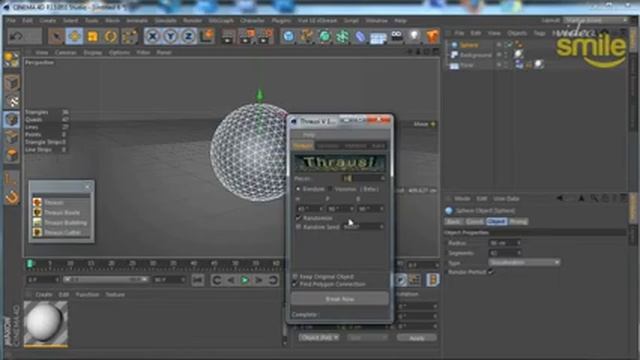Toggle Sphere enabled checkmark in Object Manager
The width and height of the screenshot is (640, 360).
(509, 44)
